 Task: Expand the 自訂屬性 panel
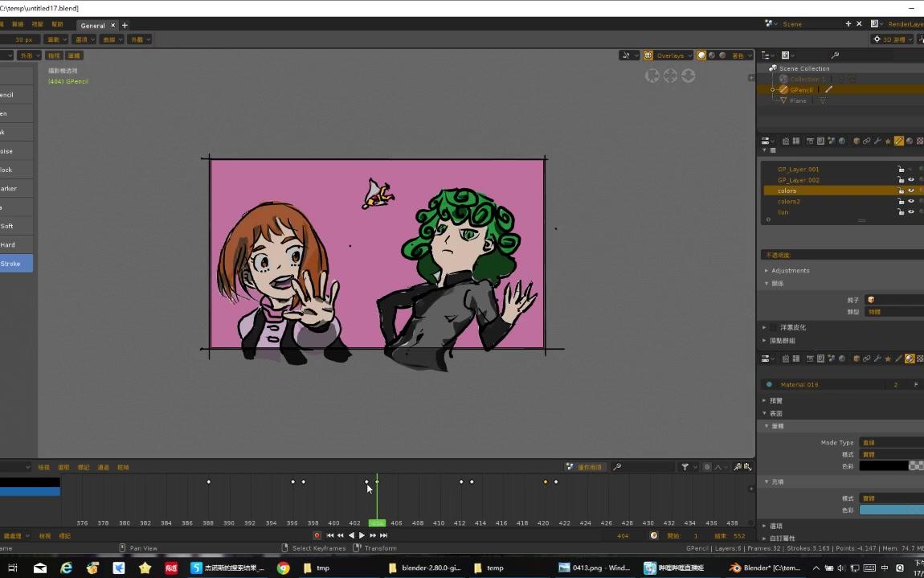pyautogui.click(x=783, y=539)
